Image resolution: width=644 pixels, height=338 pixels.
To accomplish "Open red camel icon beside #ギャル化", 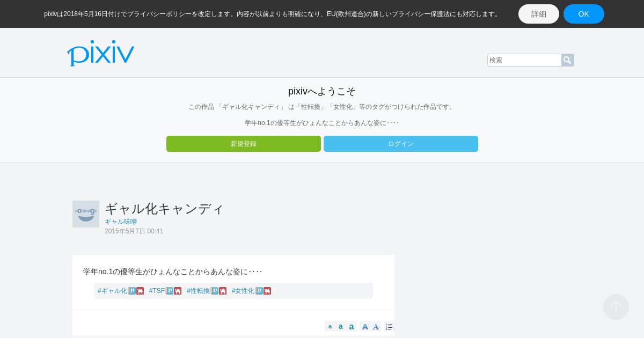I will [140, 291].
